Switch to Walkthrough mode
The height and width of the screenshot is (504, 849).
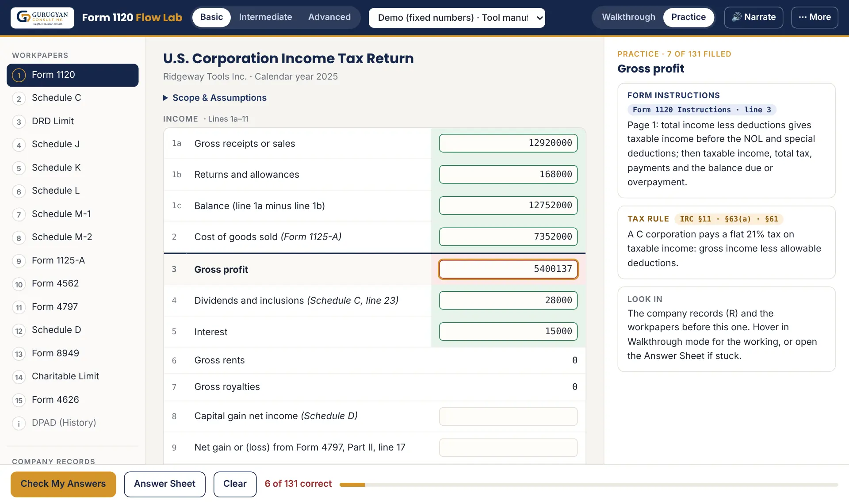click(x=628, y=17)
